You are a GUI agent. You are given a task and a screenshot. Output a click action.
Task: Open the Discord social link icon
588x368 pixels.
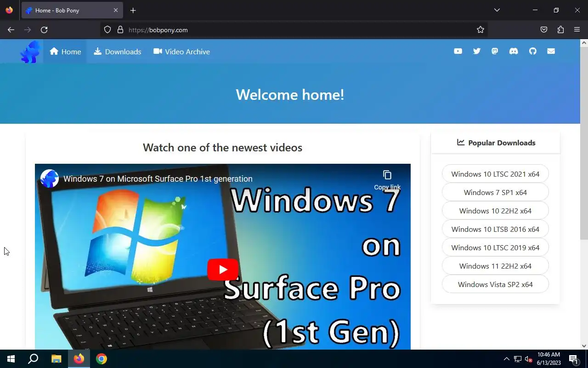[x=514, y=51]
